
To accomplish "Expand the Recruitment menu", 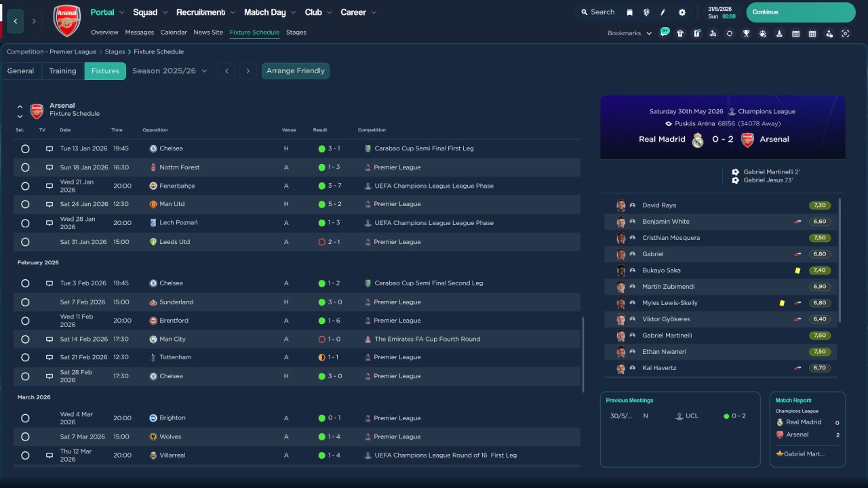I will click(206, 12).
